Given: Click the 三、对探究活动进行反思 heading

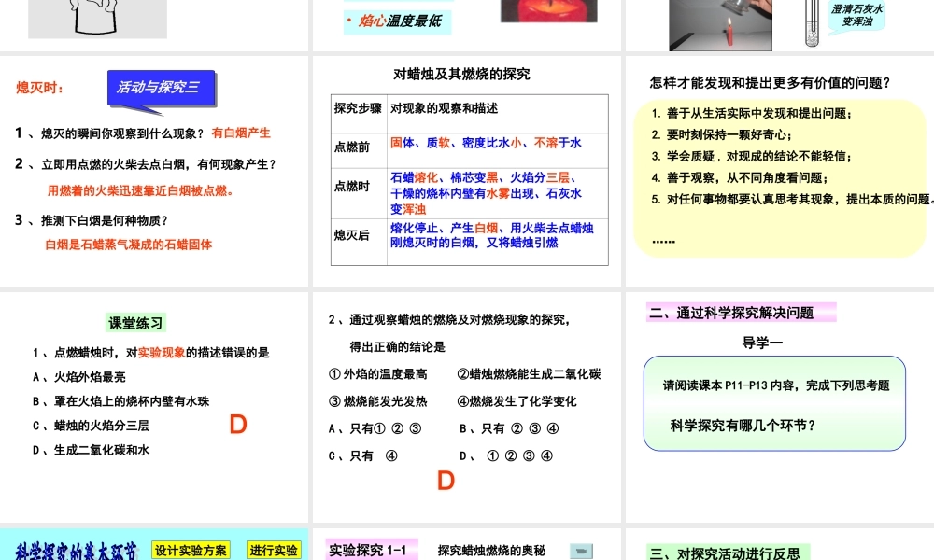Looking at the screenshot, I should pos(725,553).
